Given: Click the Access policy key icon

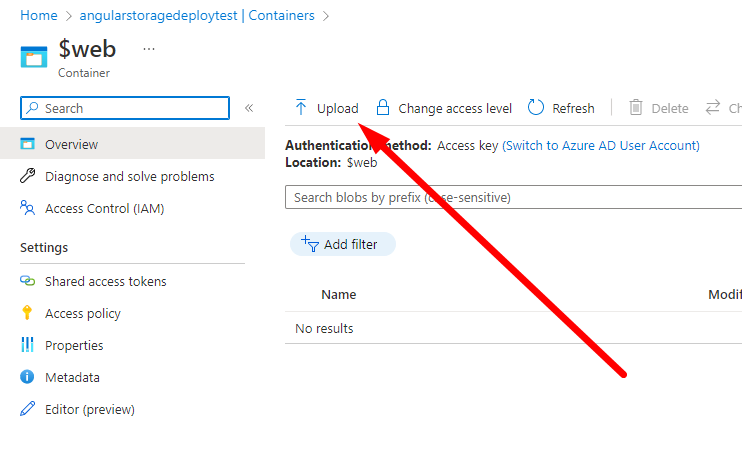Looking at the screenshot, I should [27, 313].
